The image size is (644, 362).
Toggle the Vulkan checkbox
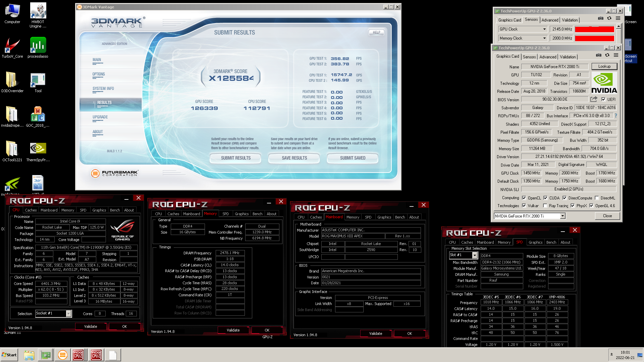pyautogui.click(x=524, y=205)
